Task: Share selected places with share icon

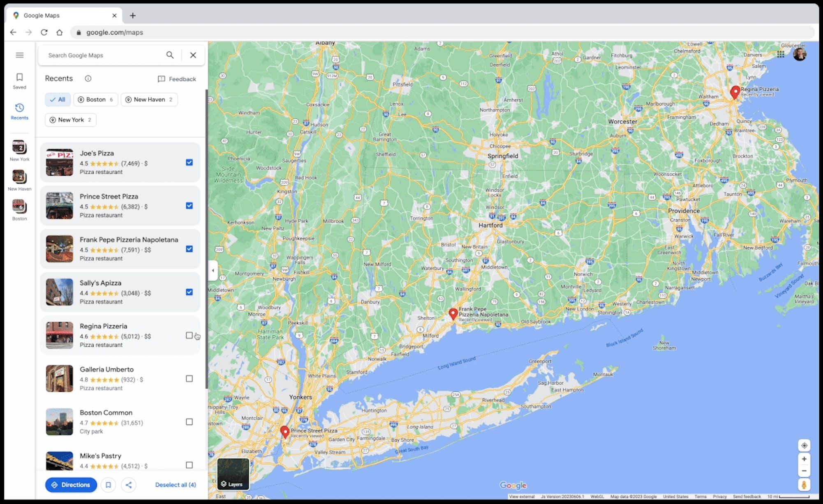Action: click(x=129, y=485)
